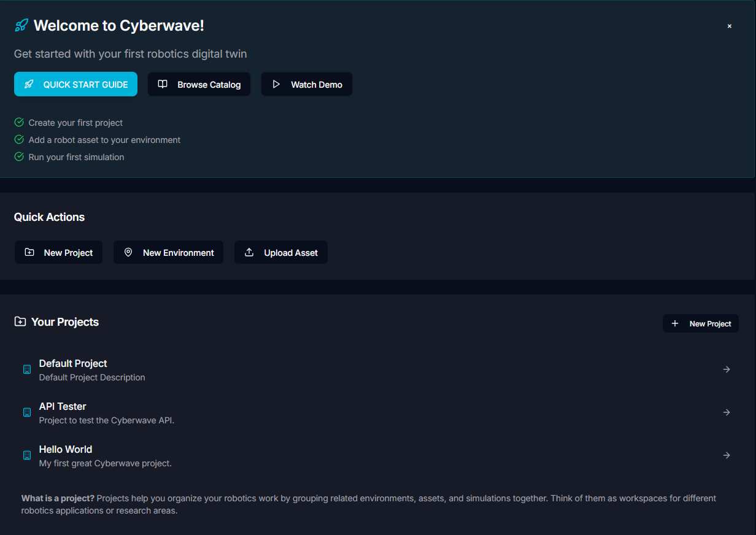756x535 pixels.
Task: Select the book icon on Browse Catalog
Action: pos(162,84)
